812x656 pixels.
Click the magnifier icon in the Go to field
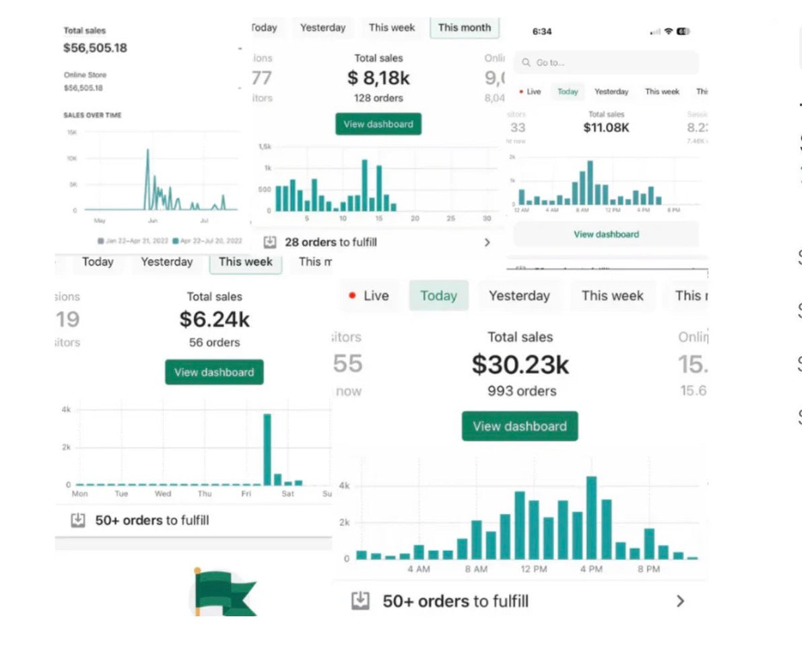pyautogui.click(x=526, y=63)
